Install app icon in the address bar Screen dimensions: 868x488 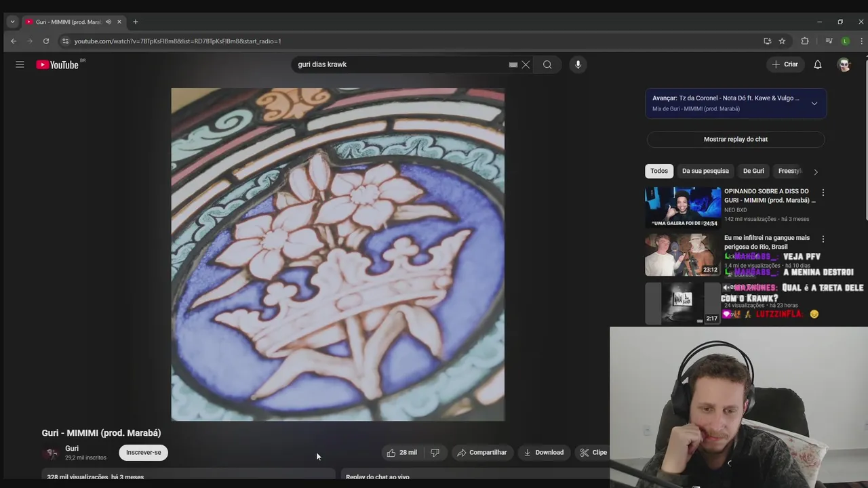point(767,41)
